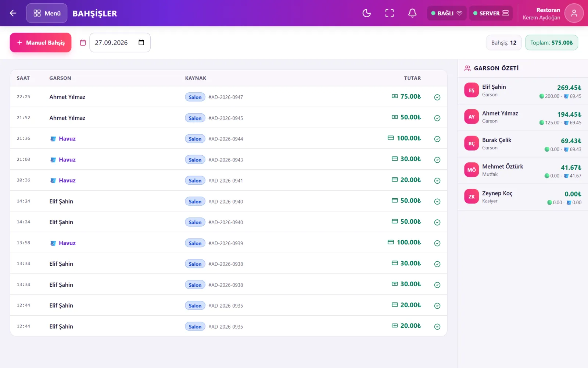Enter fullscreen mode icon

click(x=390, y=13)
